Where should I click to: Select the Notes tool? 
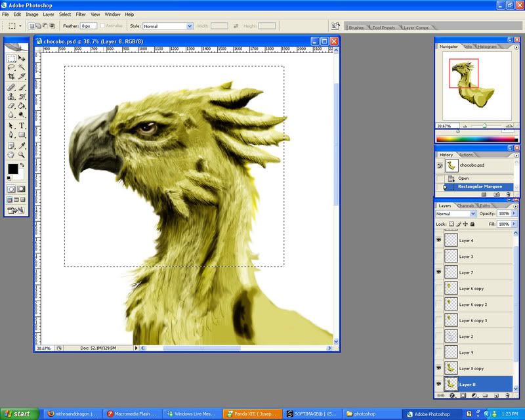click(x=11, y=146)
